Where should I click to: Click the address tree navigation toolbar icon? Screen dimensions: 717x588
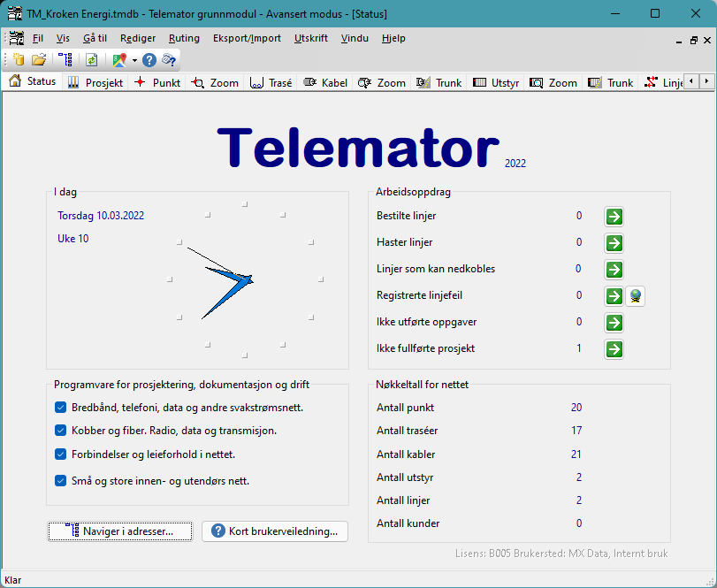[65, 60]
